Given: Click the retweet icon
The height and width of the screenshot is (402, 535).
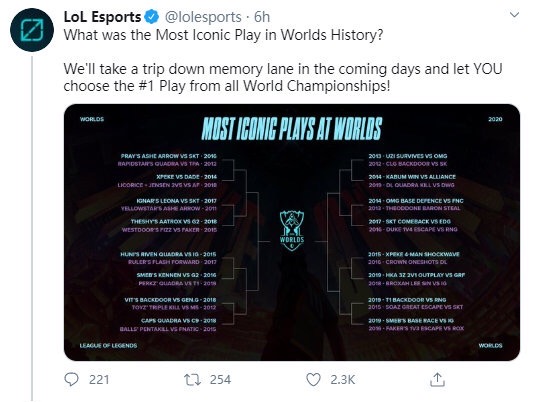Looking at the screenshot, I should [192, 379].
